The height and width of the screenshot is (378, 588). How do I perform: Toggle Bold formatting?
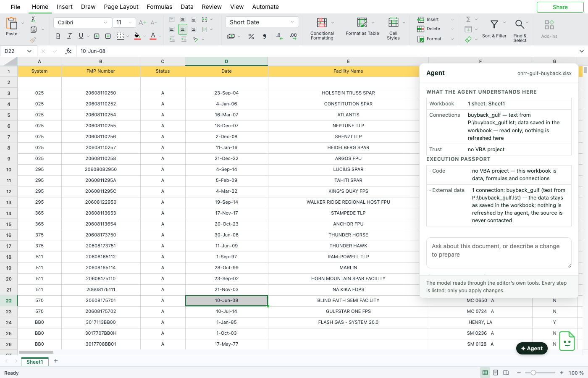pos(58,36)
